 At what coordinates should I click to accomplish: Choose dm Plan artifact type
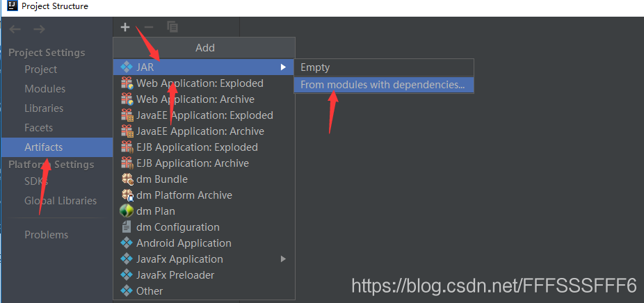pos(204,211)
